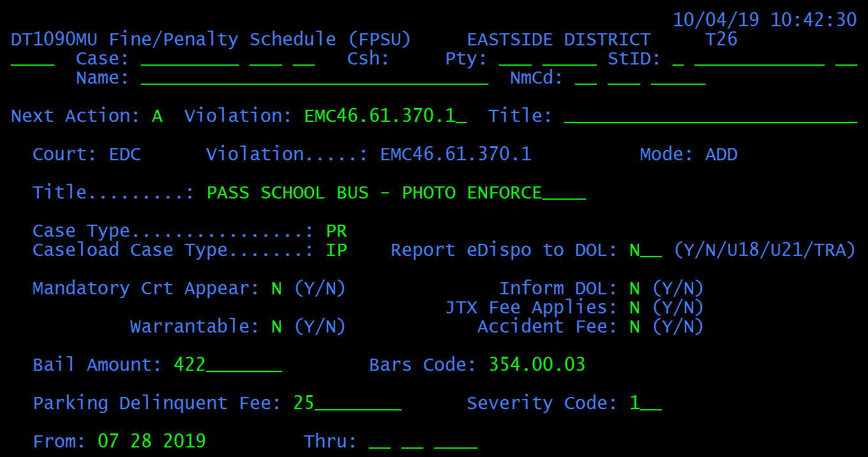
Task: Click the Mode: ADD indicator
Action: pos(689,154)
